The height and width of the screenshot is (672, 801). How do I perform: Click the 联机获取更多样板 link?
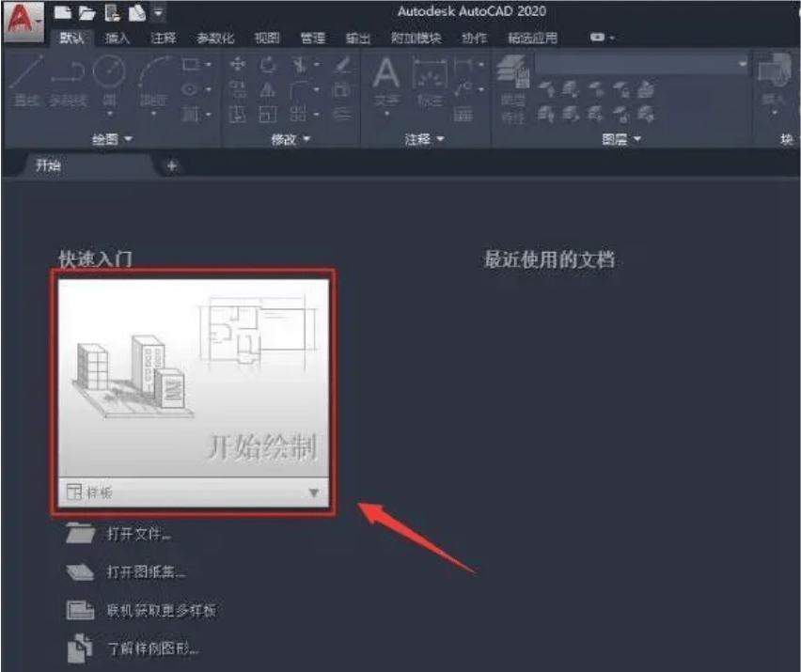point(162,610)
